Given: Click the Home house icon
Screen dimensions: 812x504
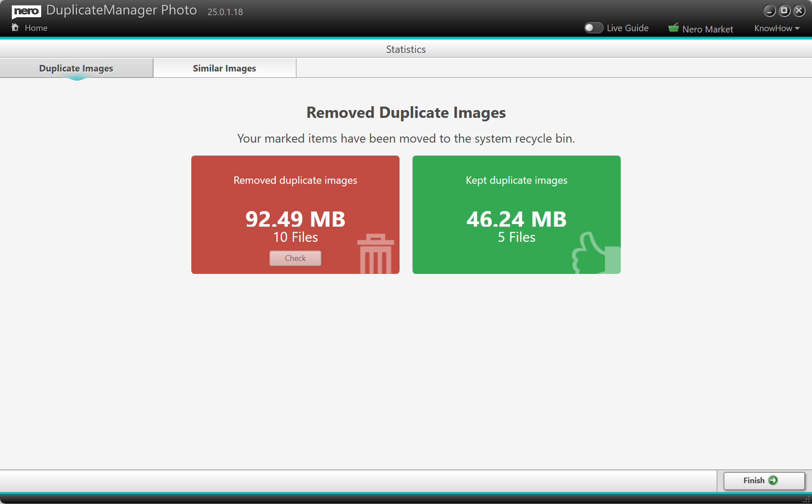Looking at the screenshot, I should click(x=15, y=28).
